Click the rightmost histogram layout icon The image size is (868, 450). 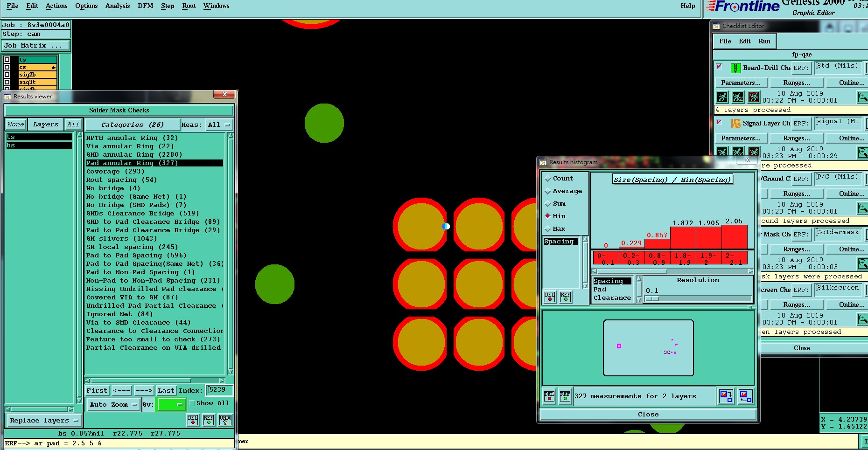745,396
